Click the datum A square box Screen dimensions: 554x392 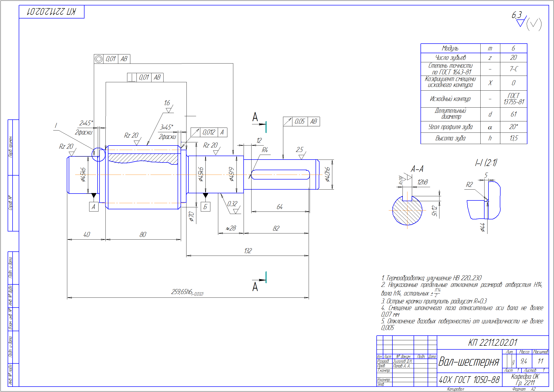tap(94, 207)
